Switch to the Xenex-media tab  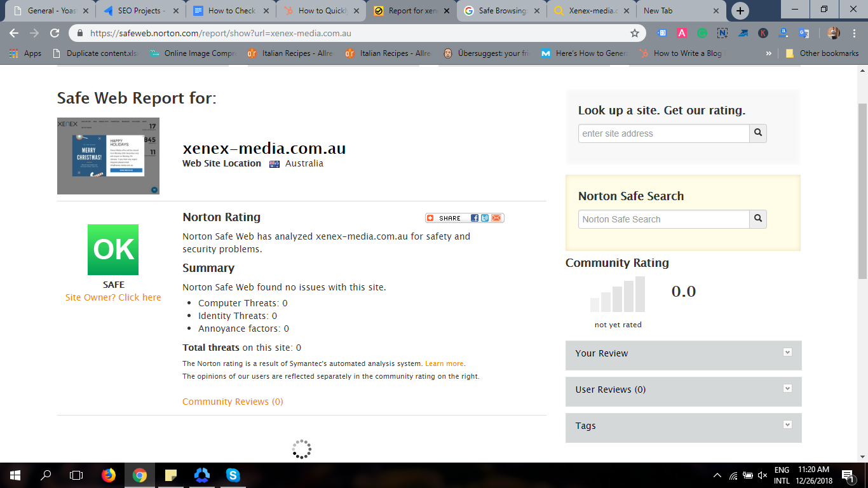coord(593,11)
